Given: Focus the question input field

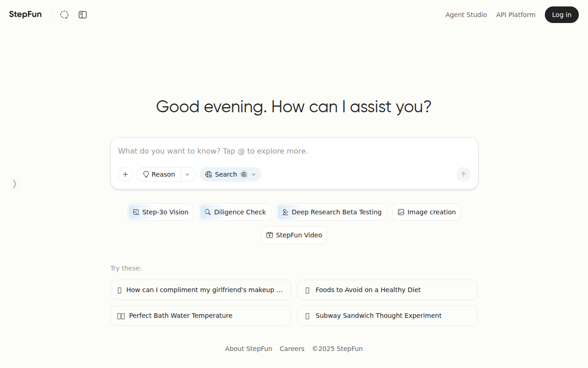Looking at the screenshot, I should [294, 151].
